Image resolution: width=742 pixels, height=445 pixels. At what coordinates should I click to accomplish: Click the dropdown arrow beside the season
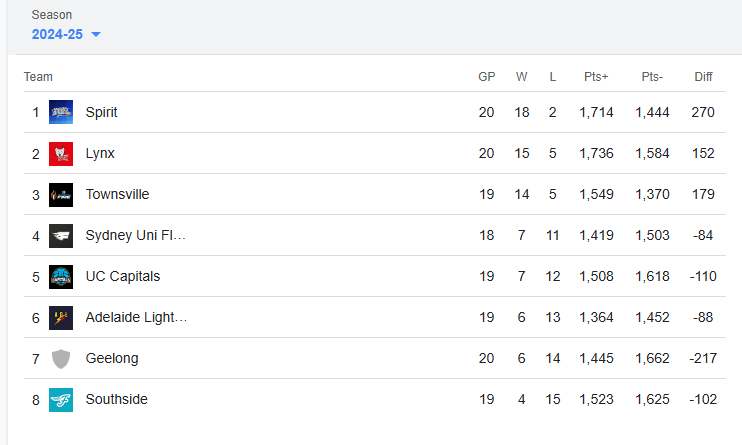point(96,35)
